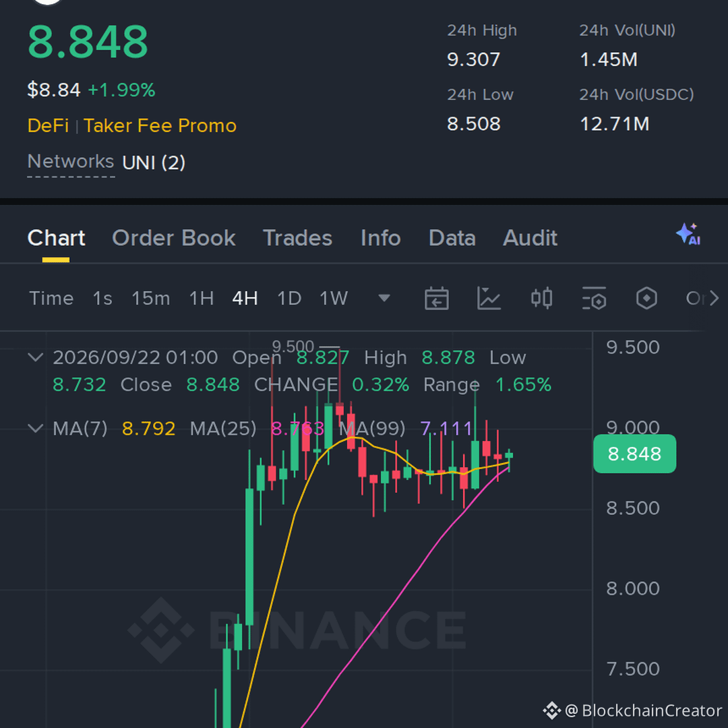728x728 pixels.
Task: Click the hexagon chart preferences icon
Action: click(x=646, y=298)
